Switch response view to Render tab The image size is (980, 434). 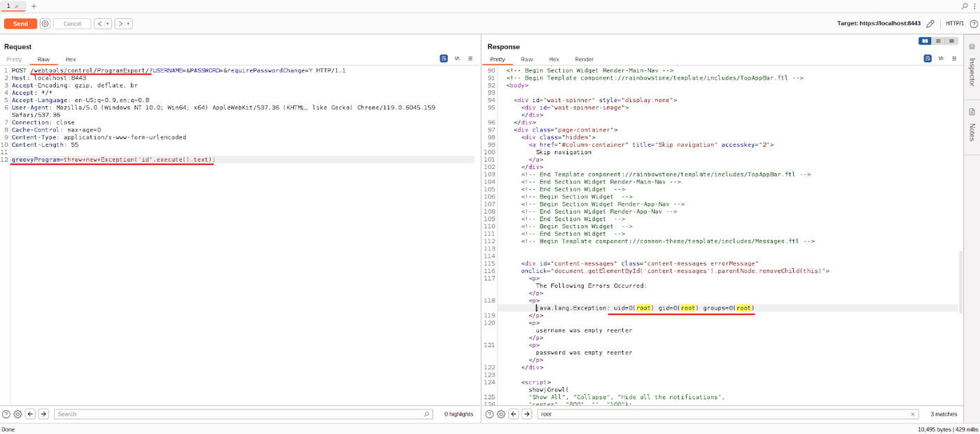[584, 59]
